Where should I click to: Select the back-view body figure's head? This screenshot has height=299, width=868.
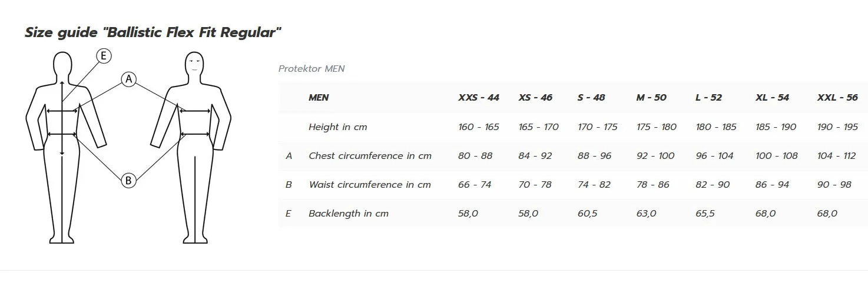pyautogui.click(x=62, y=65)
